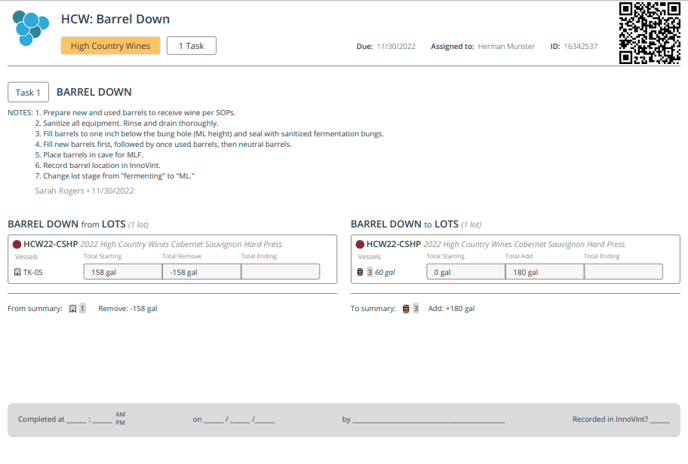Click the Task 1 label box
688x464 pixels.
(x=28, y=92)
